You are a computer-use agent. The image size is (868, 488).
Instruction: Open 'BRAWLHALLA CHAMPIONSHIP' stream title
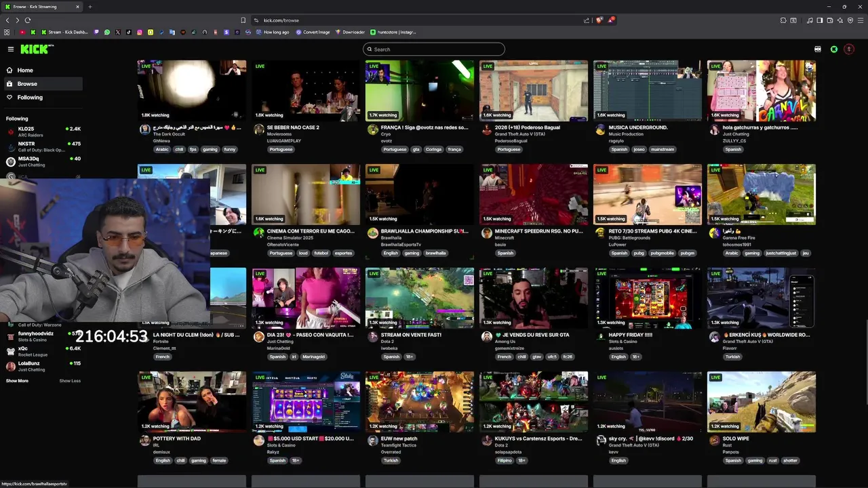425,231
